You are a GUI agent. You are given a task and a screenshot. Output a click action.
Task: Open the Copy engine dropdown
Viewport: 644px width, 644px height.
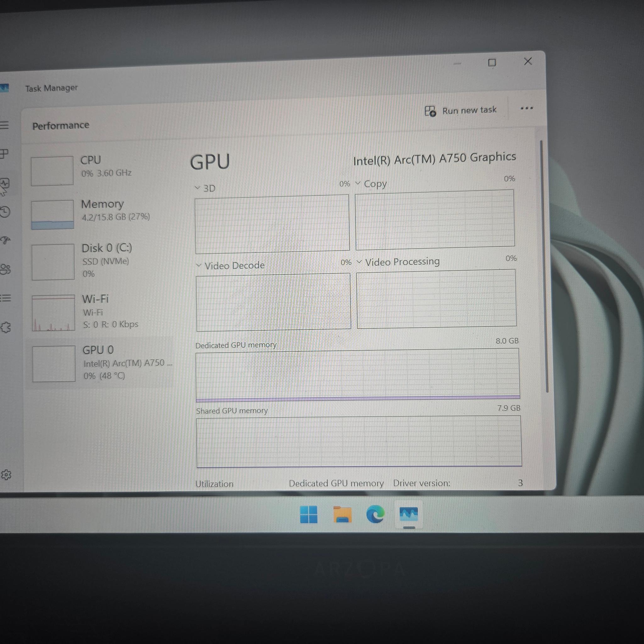[x=371, y=184]
